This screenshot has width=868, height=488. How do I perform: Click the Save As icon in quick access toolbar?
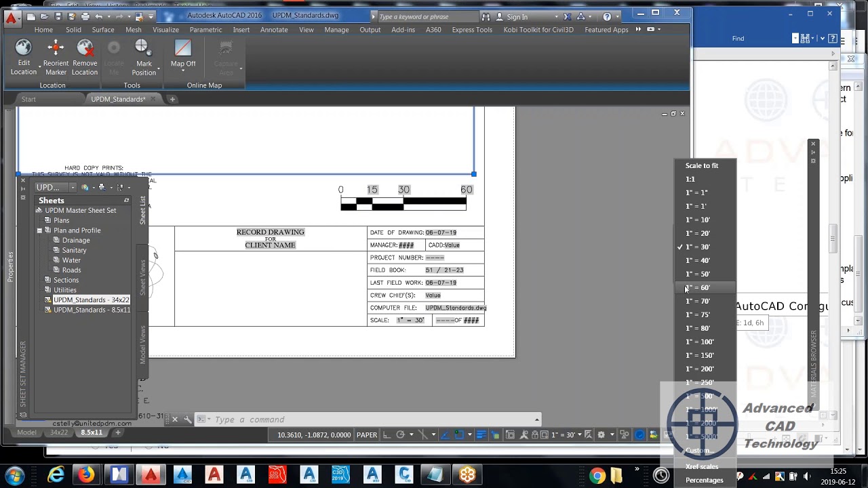click(x=71, y=17)
